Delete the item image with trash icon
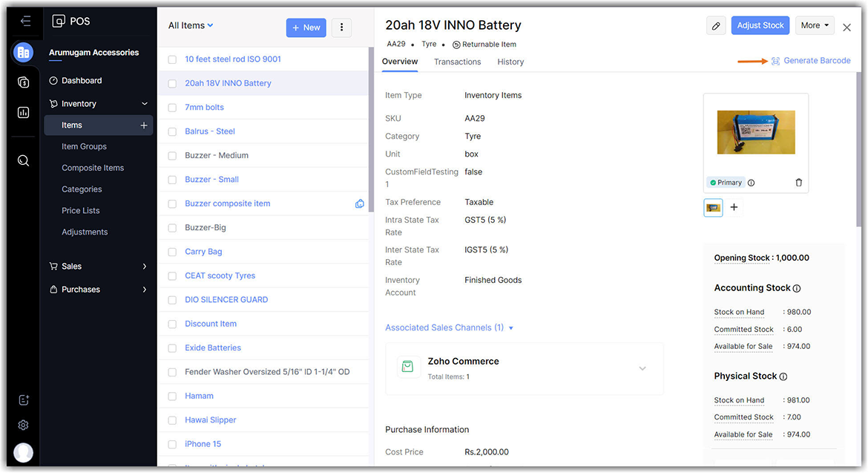The height and width of the screenshot is (473, 868). pos(798,183)
